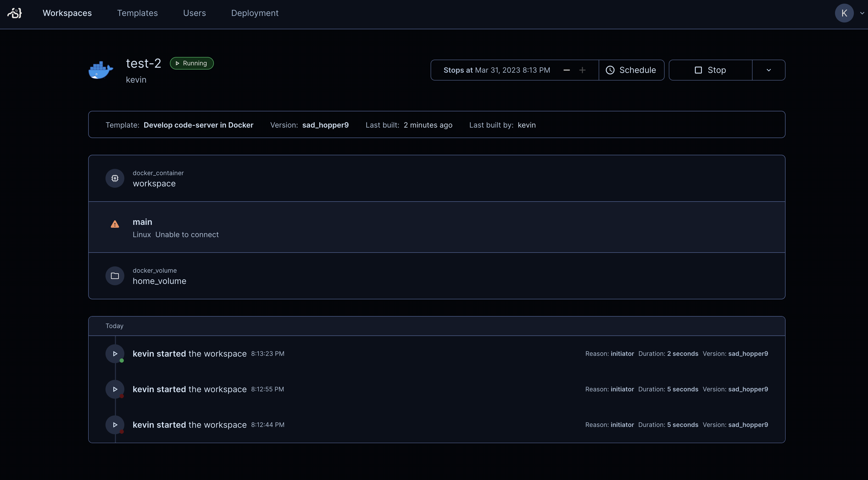Click the play icon on the 8:13:23 PM build

[115, 354]
